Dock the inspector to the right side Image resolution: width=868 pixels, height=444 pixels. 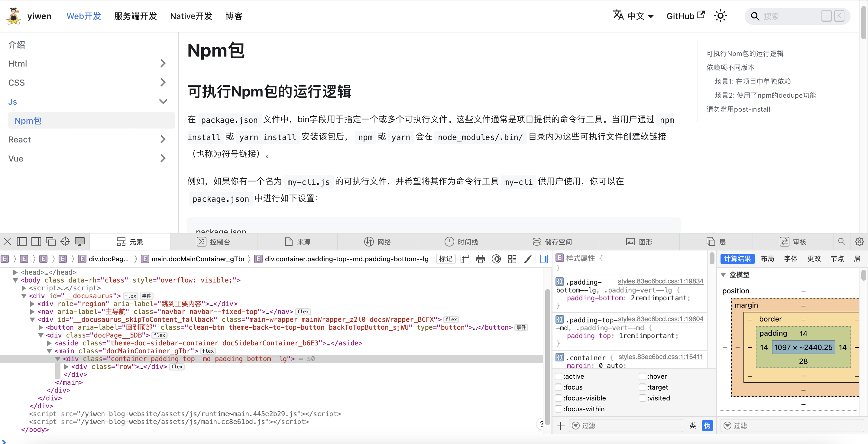click(x=36, y=241)
